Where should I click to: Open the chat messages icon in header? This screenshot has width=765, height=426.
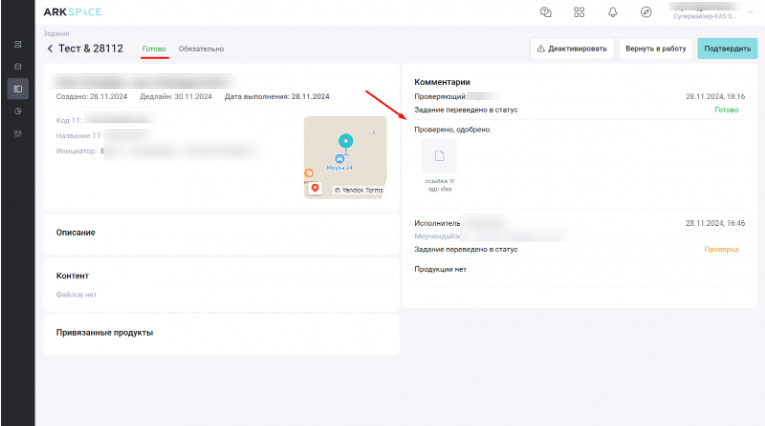tap(545, 12)
